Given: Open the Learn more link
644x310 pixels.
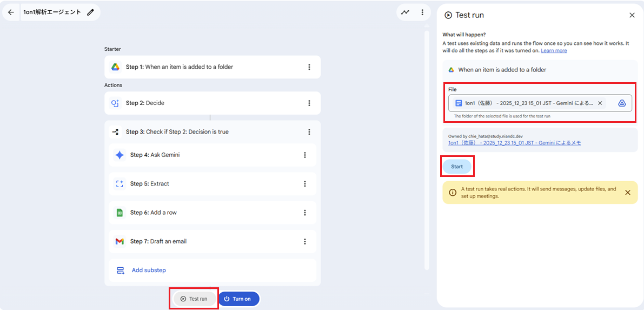Looking at the screenshot, I should click(554, 50).
